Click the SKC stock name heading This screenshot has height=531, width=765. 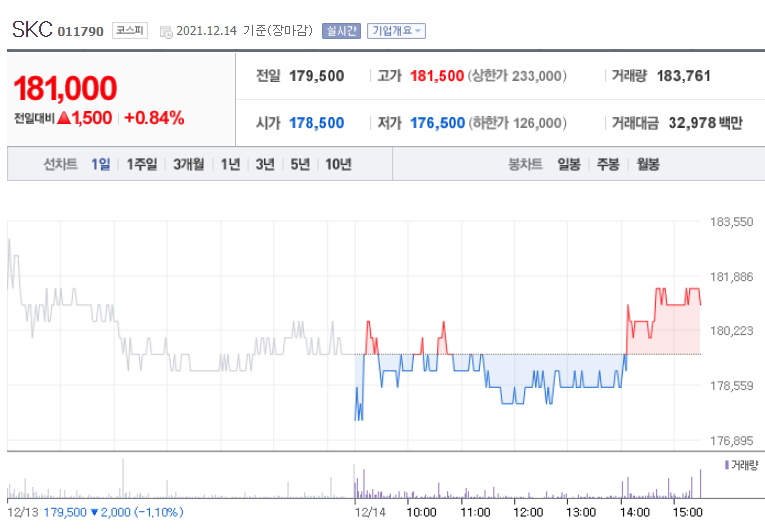(32, 29)
